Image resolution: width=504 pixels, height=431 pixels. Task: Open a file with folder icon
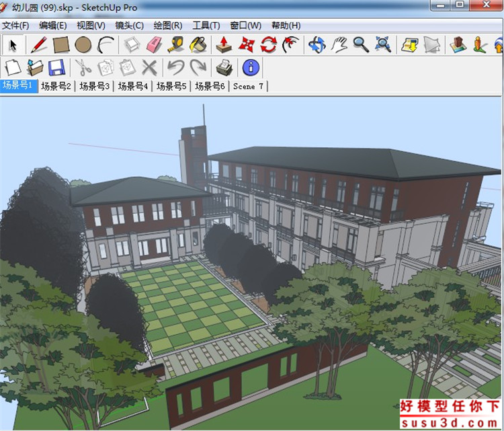[x=35, y=67]
